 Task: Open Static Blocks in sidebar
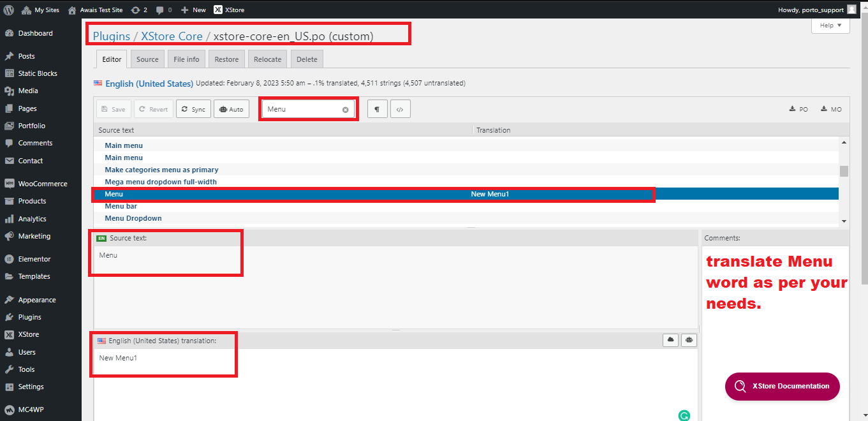pos(38,73)
